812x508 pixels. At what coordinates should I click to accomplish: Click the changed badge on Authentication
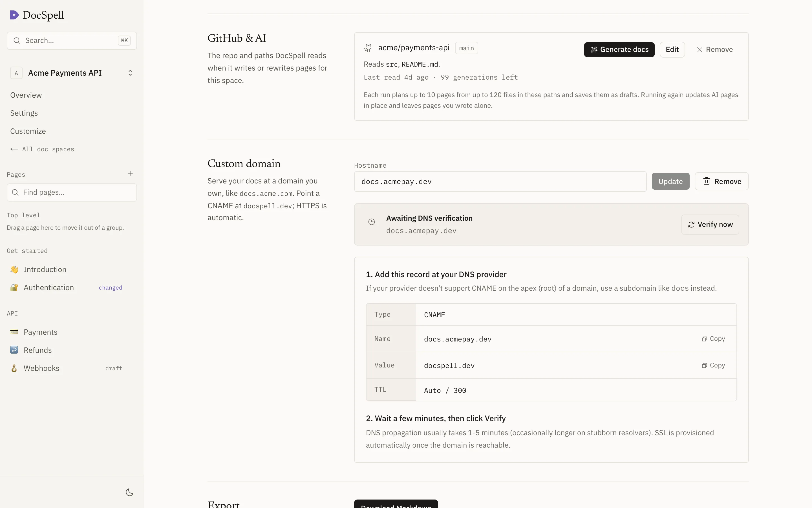(111, 288)
